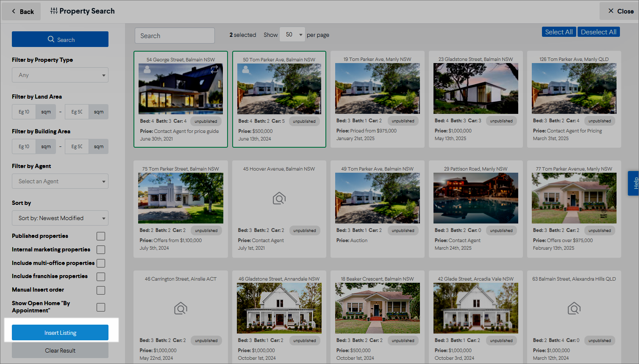Go back with the Back button
The width and height of the screenshot is (639, 364).
coord(22,11)
